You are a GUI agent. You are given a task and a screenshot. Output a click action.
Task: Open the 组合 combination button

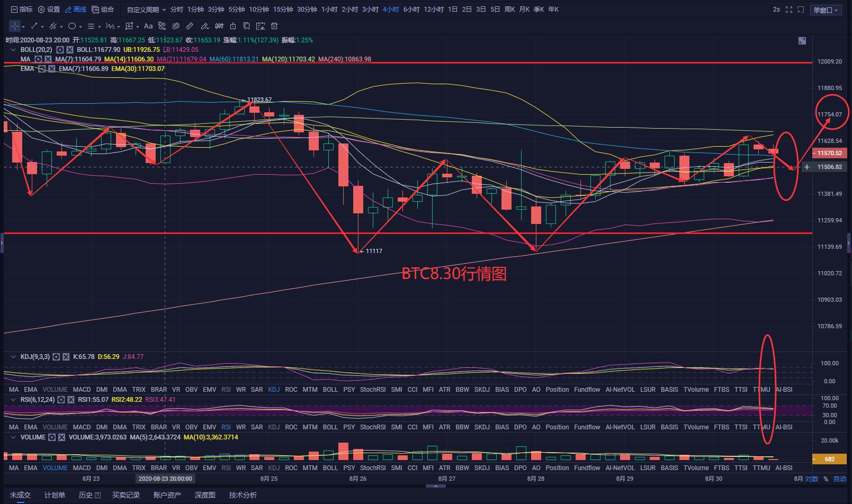point(103,10)
